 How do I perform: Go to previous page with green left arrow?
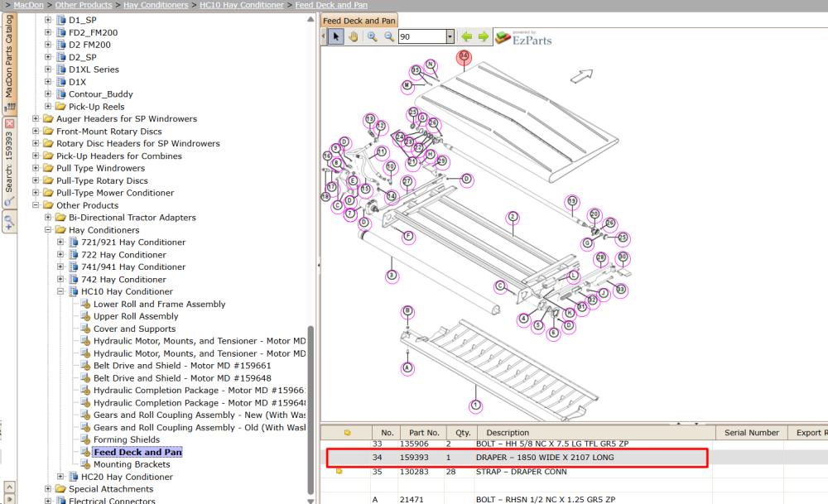(x=466, y=36)
